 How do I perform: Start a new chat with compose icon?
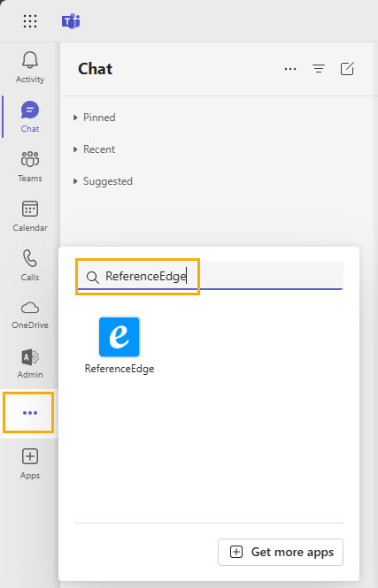click(x=347, y=69)
